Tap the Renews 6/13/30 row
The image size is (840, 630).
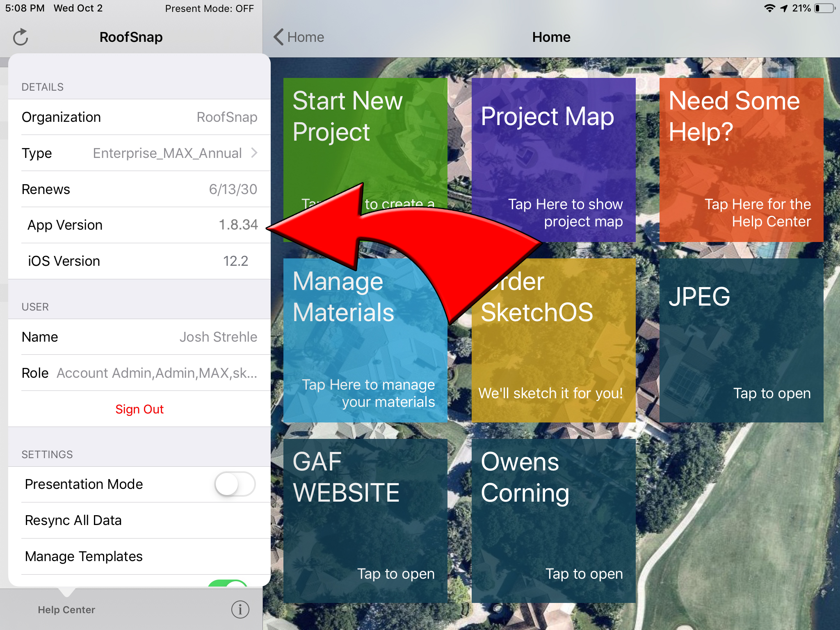[139, 189]
